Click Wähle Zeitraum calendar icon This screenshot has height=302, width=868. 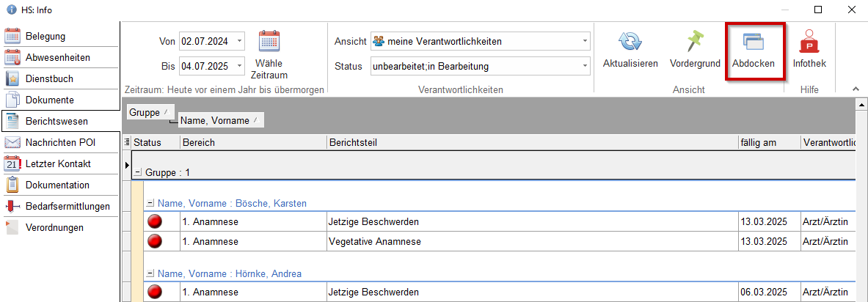269,41
